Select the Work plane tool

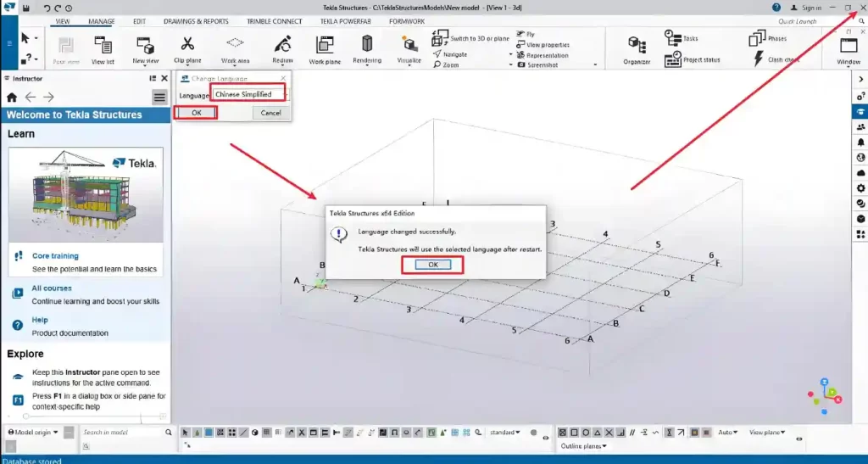[325, 46]
